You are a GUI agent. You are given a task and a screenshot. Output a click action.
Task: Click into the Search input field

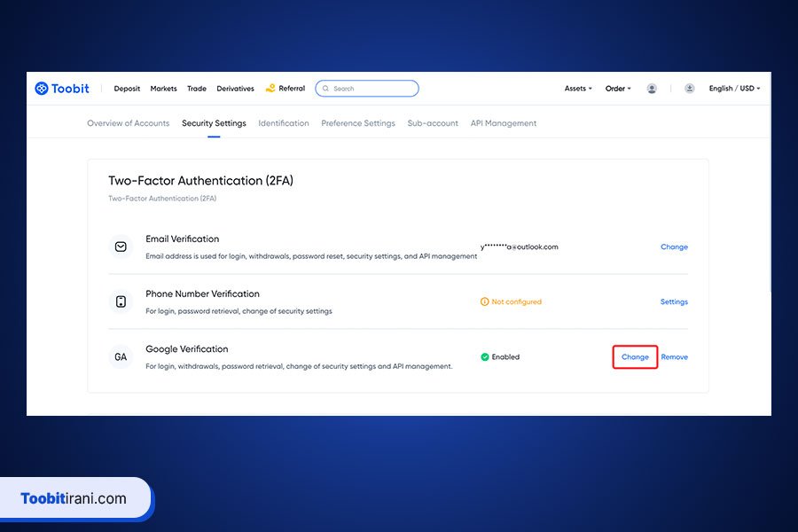(372, 89)
